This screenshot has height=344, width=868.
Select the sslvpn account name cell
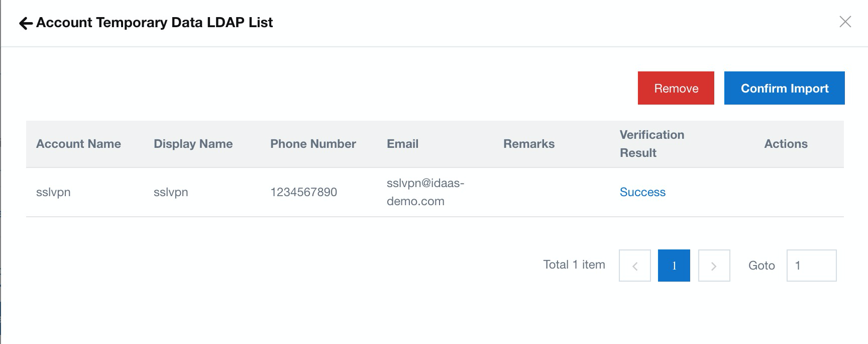tap(53, 192)
